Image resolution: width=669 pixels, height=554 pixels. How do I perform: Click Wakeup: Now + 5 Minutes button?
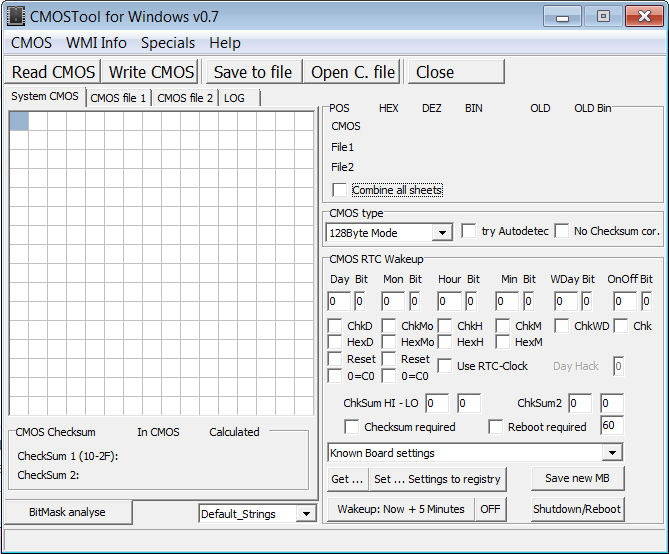tap(401, 509)
